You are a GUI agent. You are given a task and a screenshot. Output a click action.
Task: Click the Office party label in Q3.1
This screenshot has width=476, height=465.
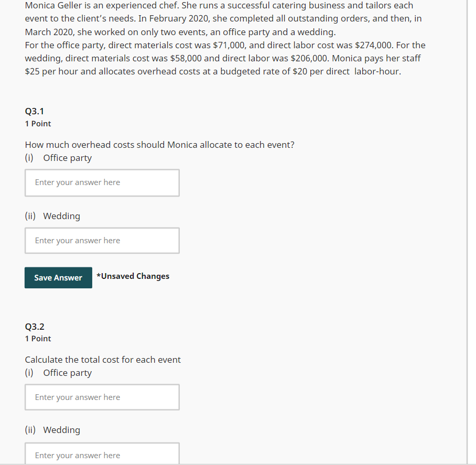(68, 158)
